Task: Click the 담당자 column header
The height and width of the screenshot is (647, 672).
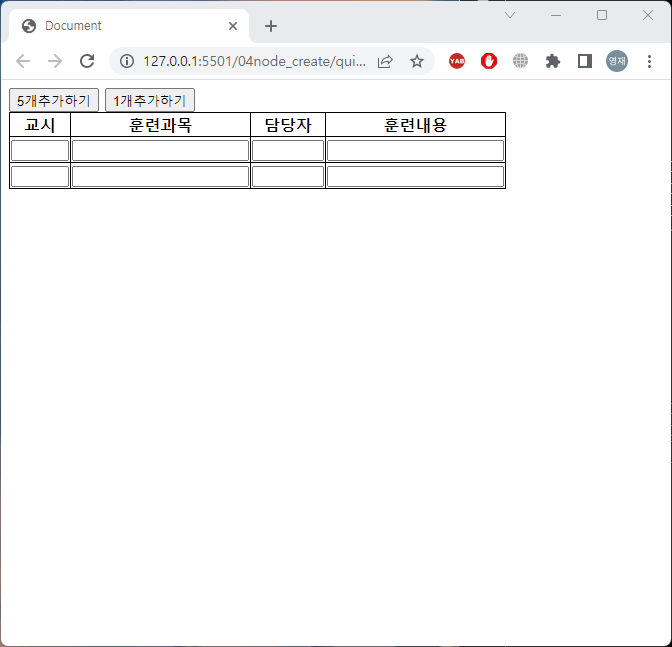Action: [288, 125]
